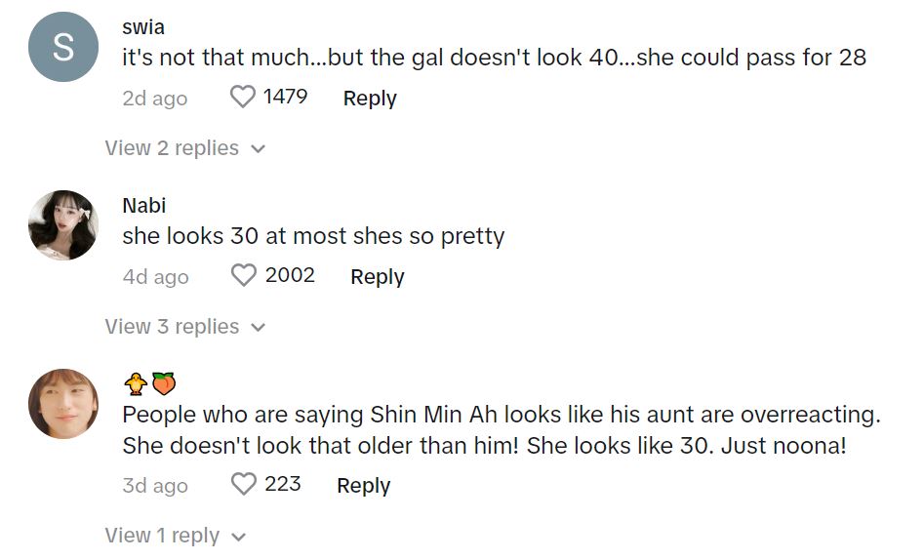
Task: Like swia's comment with the heart icon
Action: [x=242, y=98]
